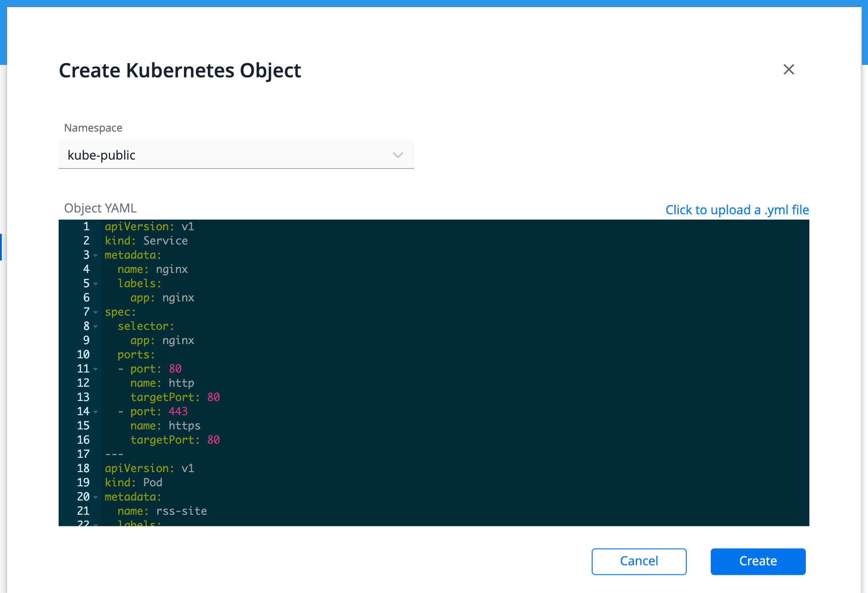Click to upload a .yml file
Screen dimensions: 868x593
pos(737,210)
